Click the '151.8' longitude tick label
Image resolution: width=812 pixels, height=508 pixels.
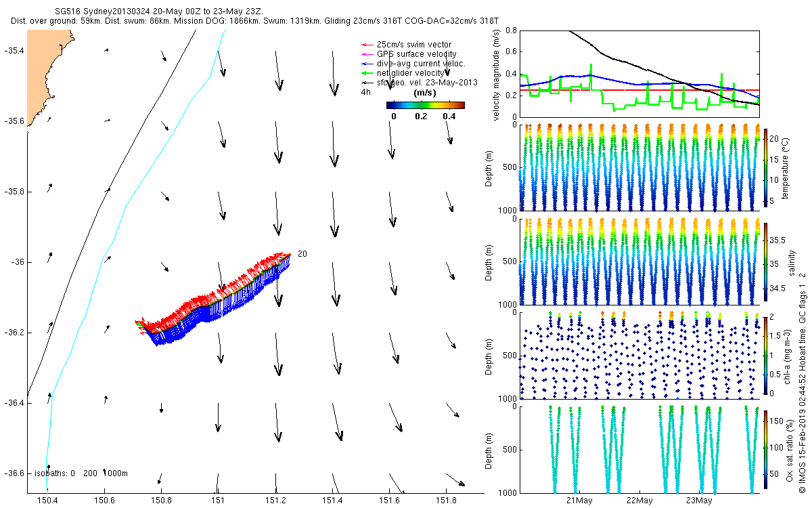(446, 500)
